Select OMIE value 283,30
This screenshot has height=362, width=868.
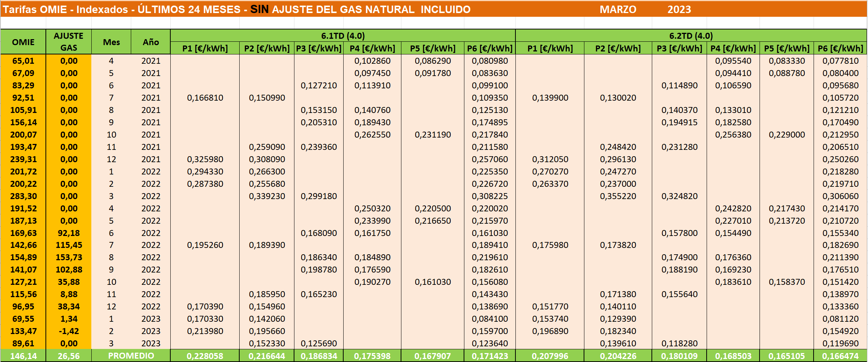click(23, 196)
